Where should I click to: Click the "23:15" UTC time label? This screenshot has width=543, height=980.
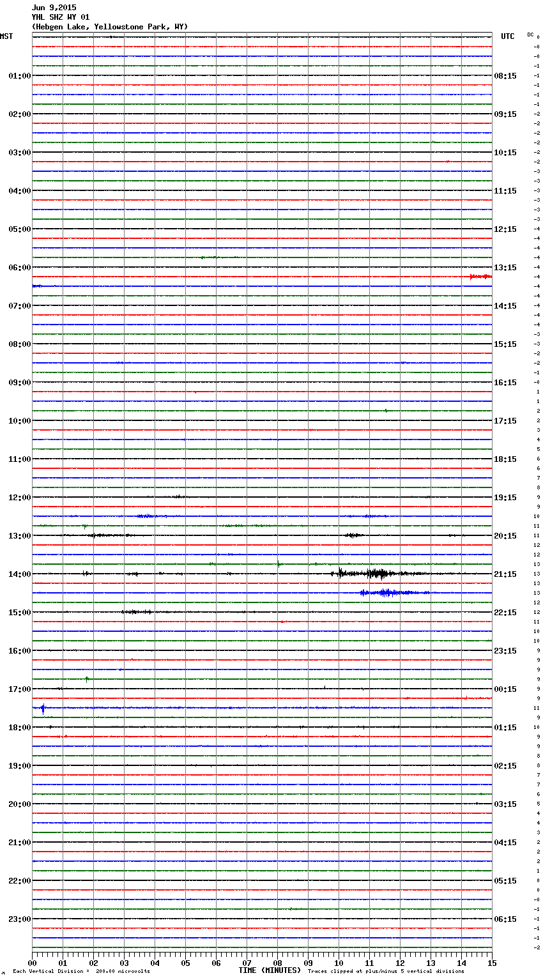point(505,651)
